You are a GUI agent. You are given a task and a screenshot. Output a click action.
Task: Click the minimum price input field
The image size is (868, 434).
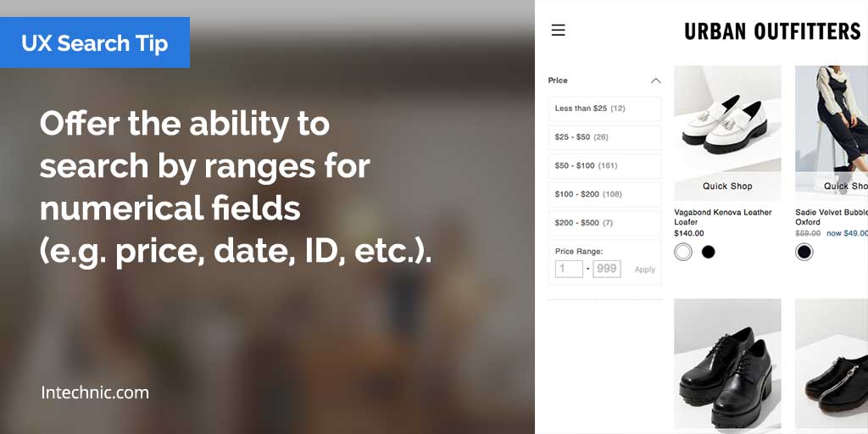569,269
